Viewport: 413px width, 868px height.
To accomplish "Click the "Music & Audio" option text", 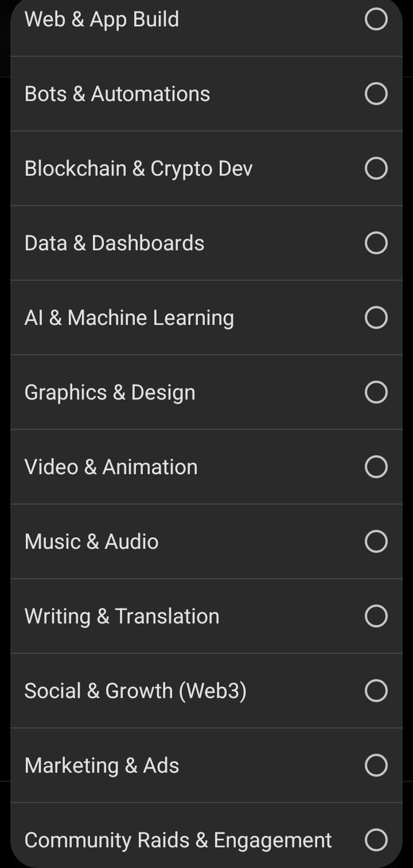I will pyautogui.click(x=92, y=541).
